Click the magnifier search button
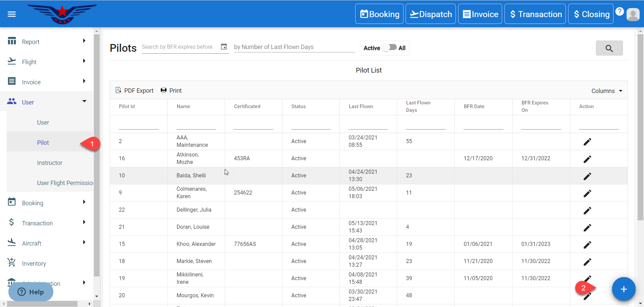This screenshot has height=307, width=644. (609, 48)
